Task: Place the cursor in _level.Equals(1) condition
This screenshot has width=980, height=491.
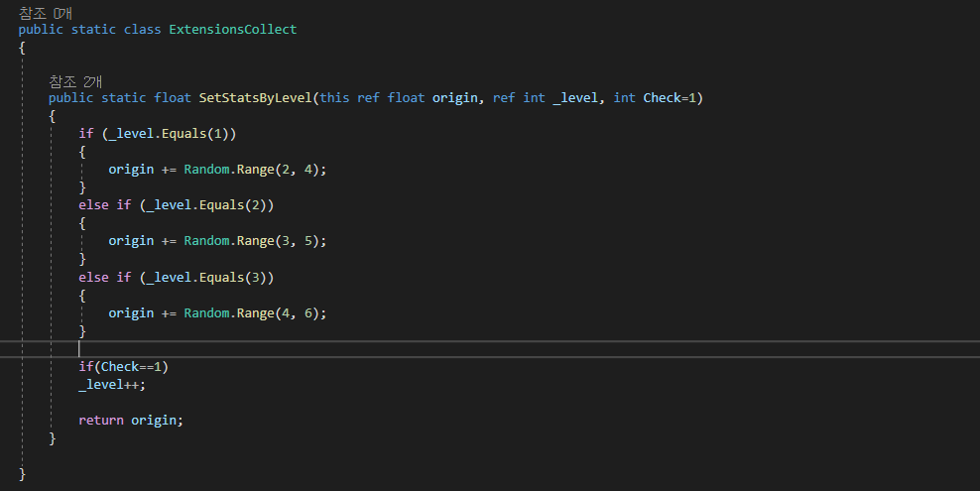Action: tap(169, 134)
